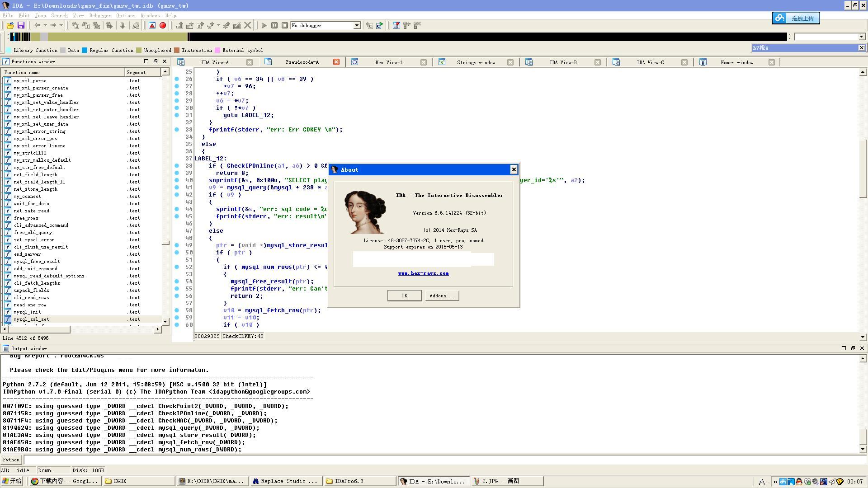868x488 pixels.
Task: Open the No debugger dropdown
Action: [x=357, y=25]
